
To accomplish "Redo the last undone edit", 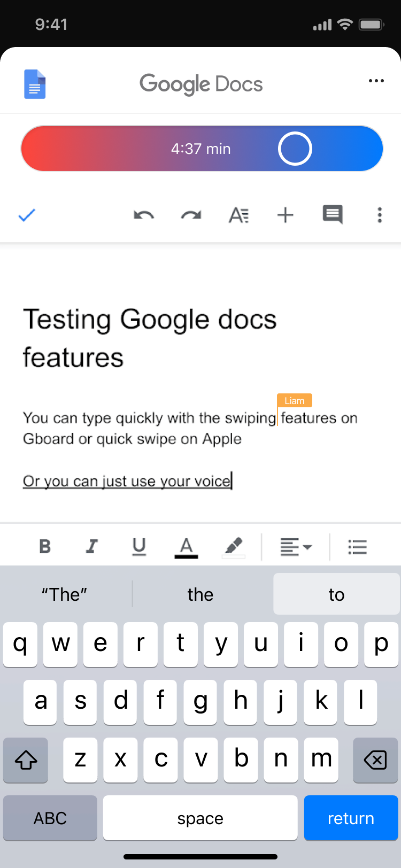I will click(x=191, y=215).
